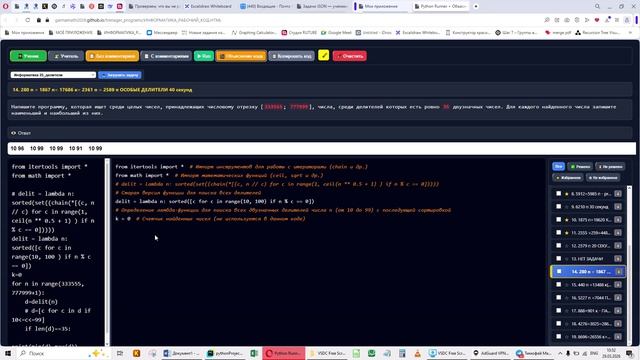Viewport: 640px width, 360px height.
Task: Open the Word document taskbar item
Action: pyautogui.click(x=181, y=353)
